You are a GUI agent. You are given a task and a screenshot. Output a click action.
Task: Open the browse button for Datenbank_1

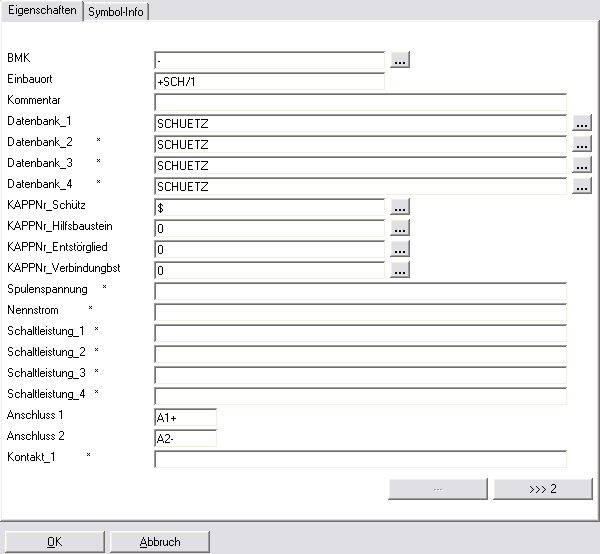[582, 123]
